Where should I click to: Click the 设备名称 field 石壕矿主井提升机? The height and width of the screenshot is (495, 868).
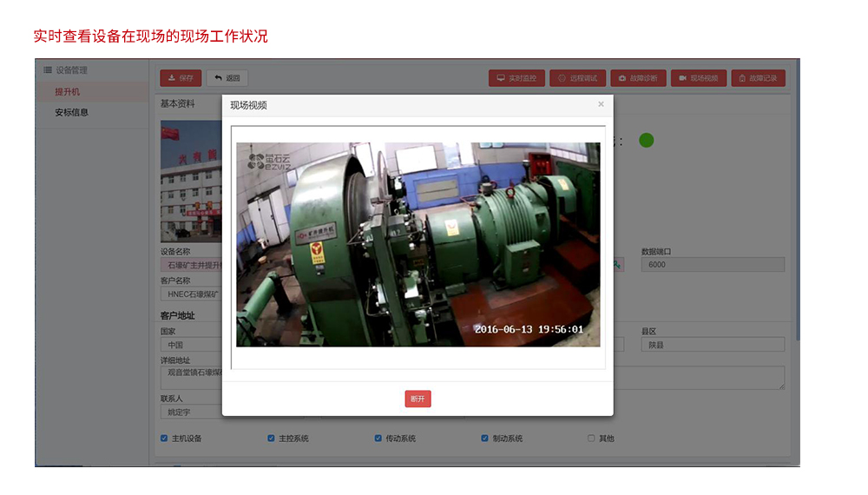click(x=192, y=265)
